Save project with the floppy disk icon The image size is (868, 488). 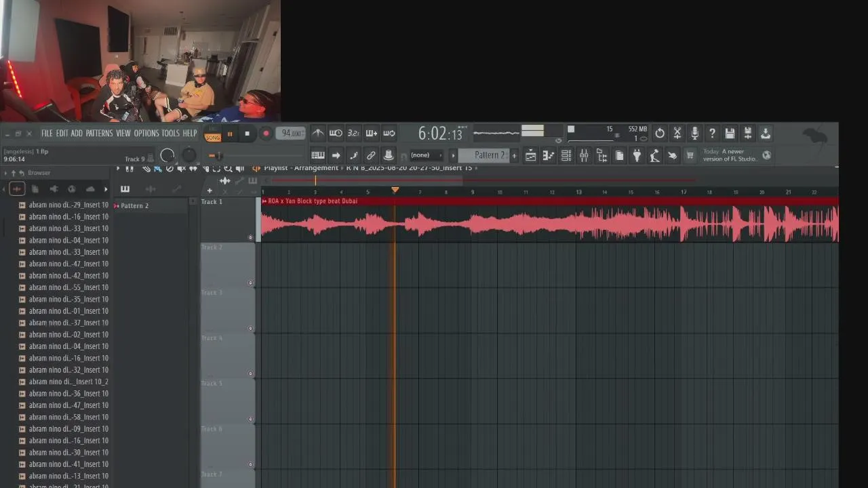[730, 134]
